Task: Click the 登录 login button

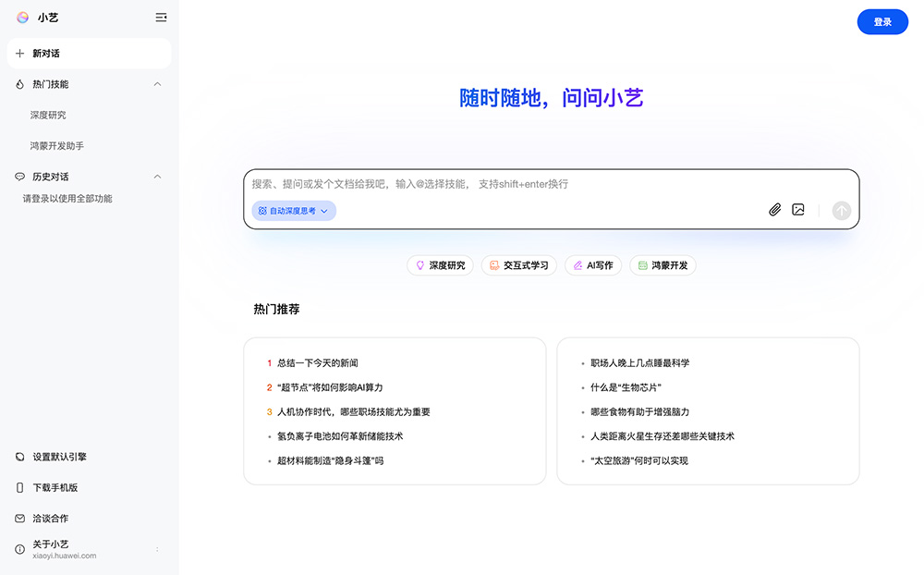Action: click(x=882, y=22)
